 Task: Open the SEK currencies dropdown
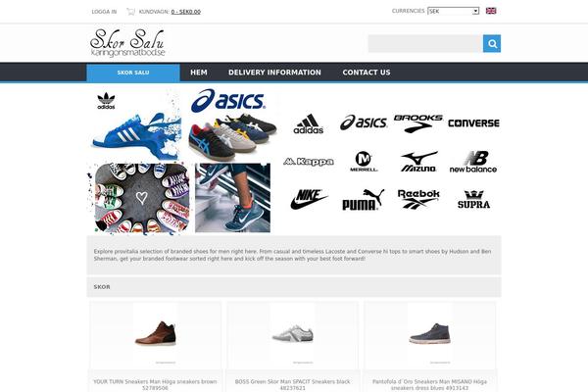pos(453,11)
